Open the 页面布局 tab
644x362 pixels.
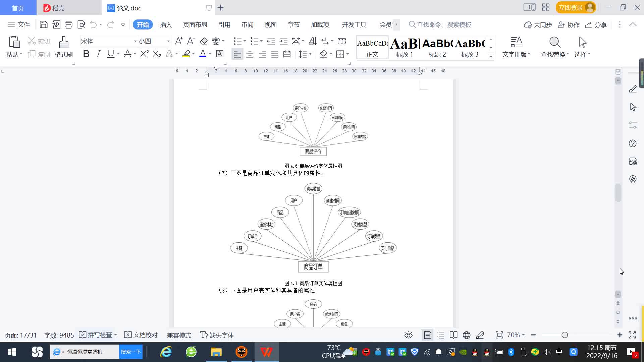point(195,24)
